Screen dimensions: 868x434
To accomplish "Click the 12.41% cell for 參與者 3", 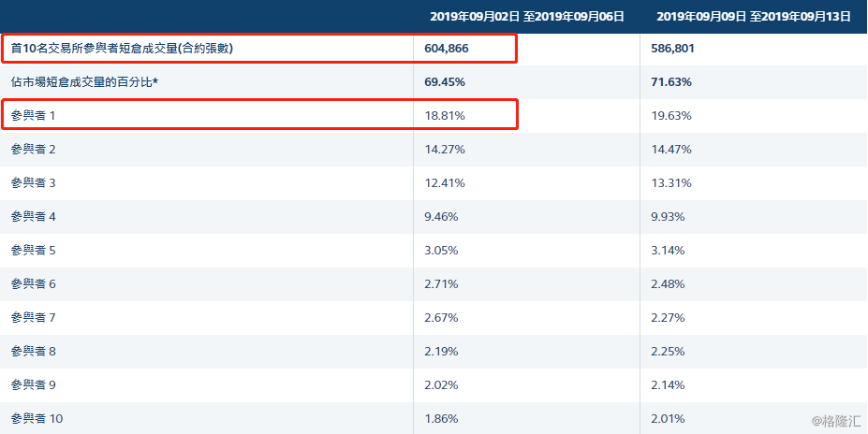I will 445,182.
